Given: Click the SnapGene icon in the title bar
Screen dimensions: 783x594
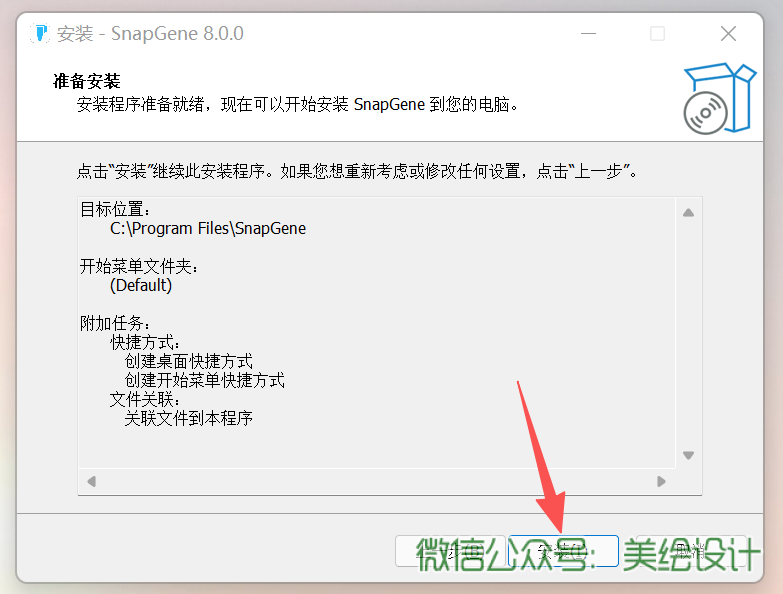Looking at the screenshot, I should coord(40,34).
